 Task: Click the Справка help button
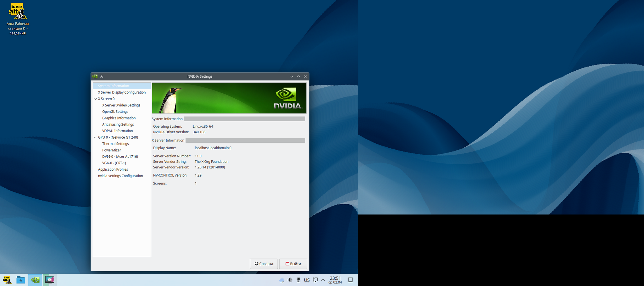coord(264,264)
